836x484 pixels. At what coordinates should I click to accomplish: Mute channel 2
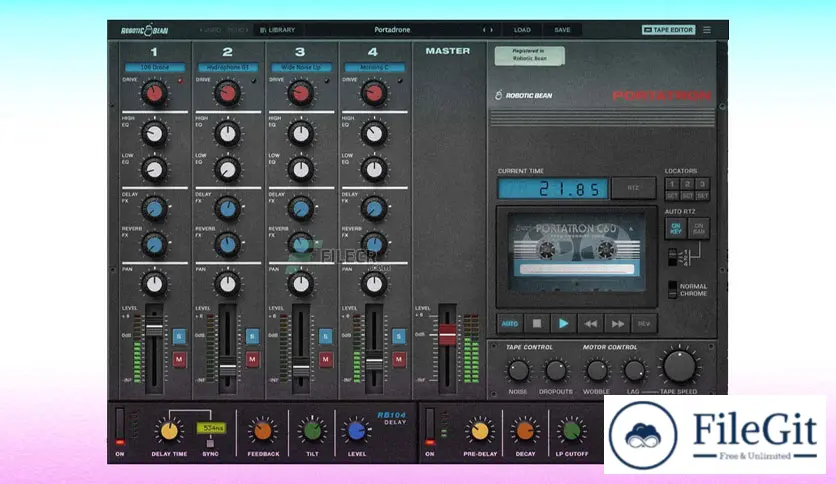pyautogui.click(x=252, y=359)
